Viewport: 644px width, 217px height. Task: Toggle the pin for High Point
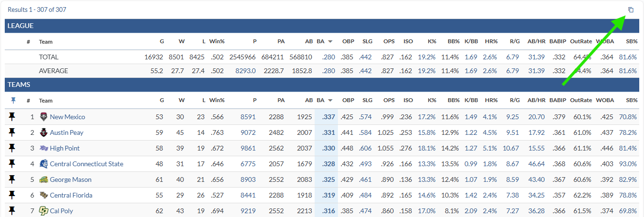(12, 148)
